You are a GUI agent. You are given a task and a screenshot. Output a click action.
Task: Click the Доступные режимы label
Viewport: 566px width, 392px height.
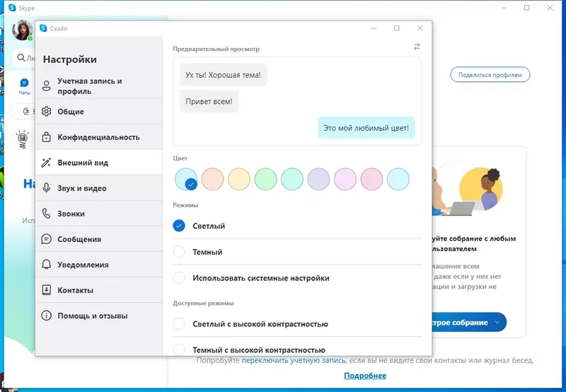coord(203,304)
